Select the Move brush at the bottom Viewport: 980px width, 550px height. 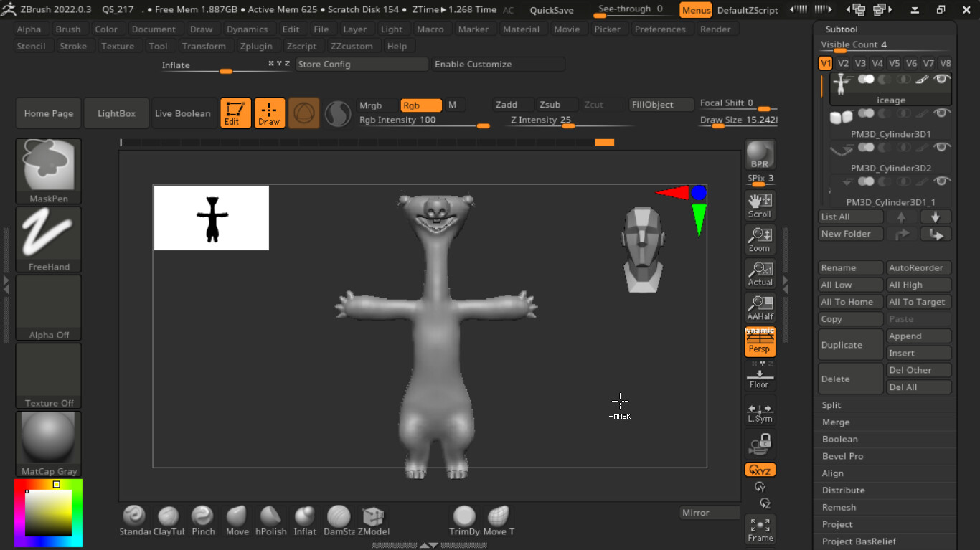click(x=237, y=516)
